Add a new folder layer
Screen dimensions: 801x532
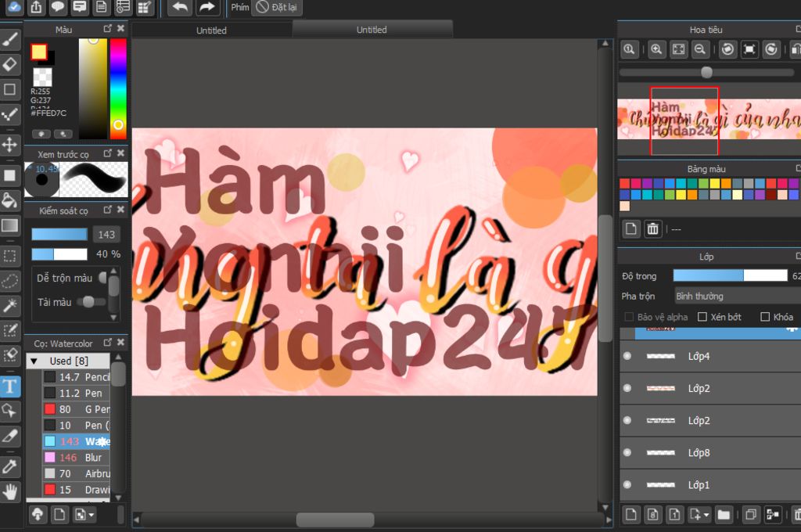[x=724, y=515]
